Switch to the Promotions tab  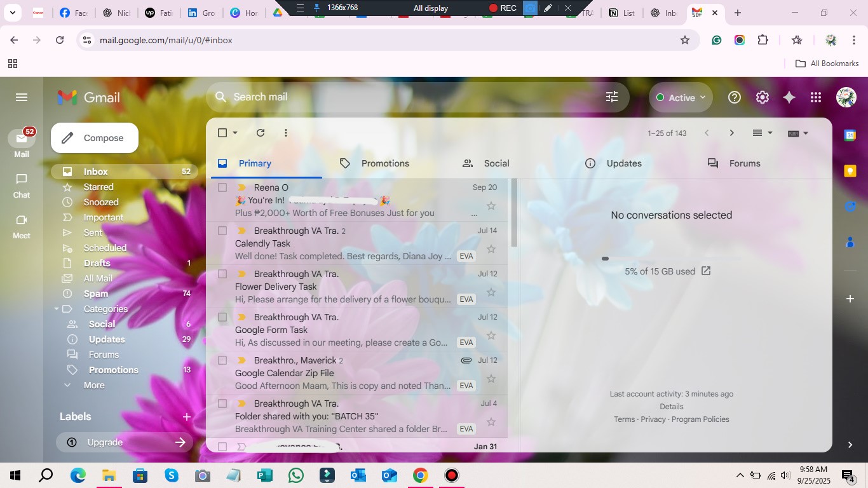coord(384,163)
